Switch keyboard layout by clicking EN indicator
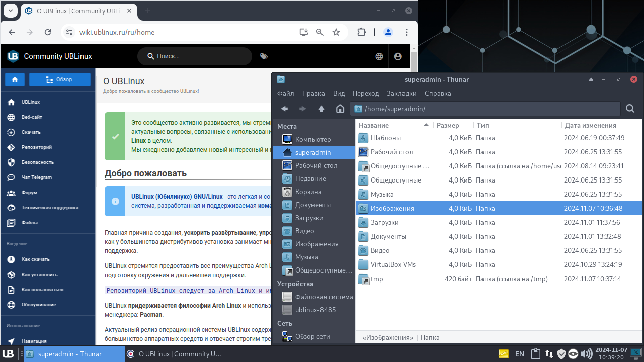The image size is (644, 362). [519, 353]
